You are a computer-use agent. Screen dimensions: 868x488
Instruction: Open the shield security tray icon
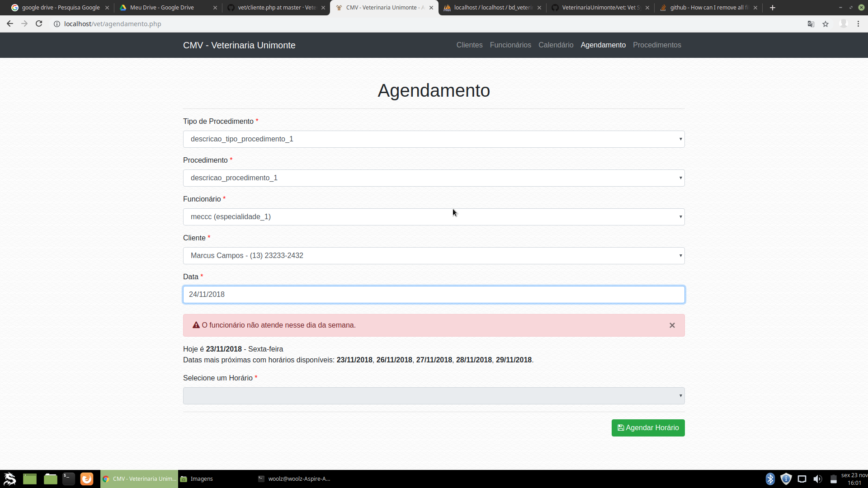tap(786, 479)
